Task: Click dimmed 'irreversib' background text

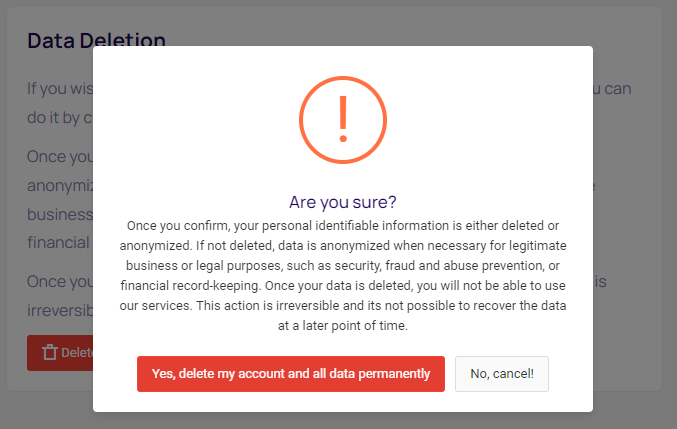Action: [x=60, y=310]
